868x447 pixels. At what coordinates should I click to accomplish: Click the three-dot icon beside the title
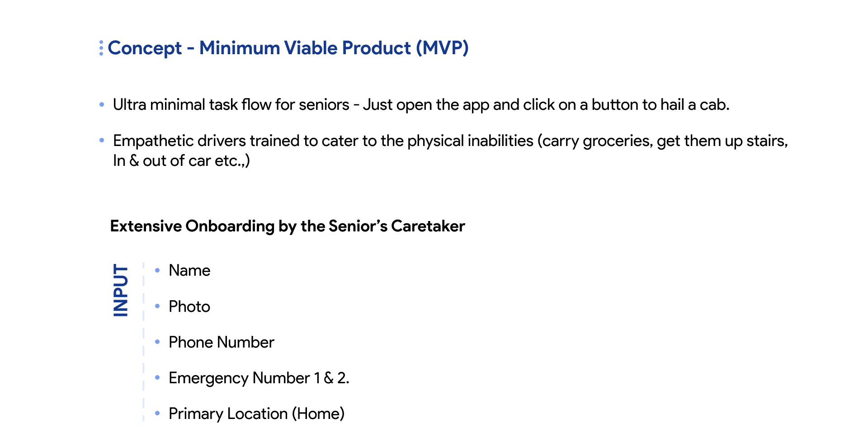[101, 48]
